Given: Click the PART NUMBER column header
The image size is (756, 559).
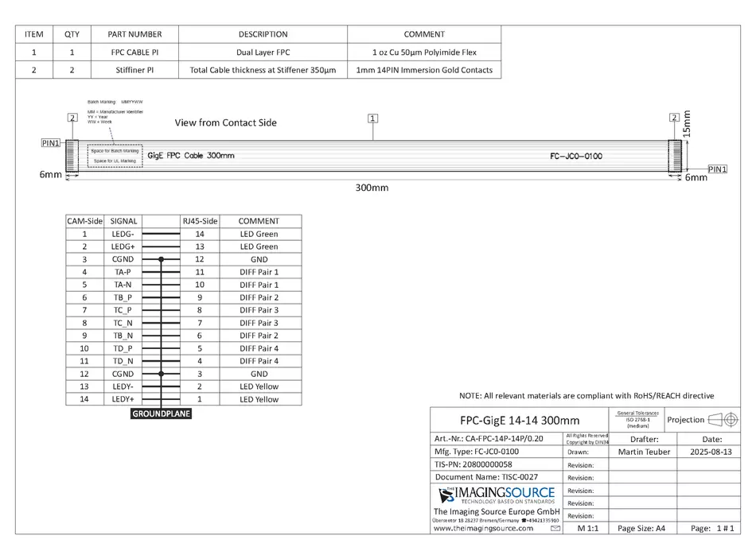Looking at the screenshot, I should pyautogui.click(x=134, y=34).
